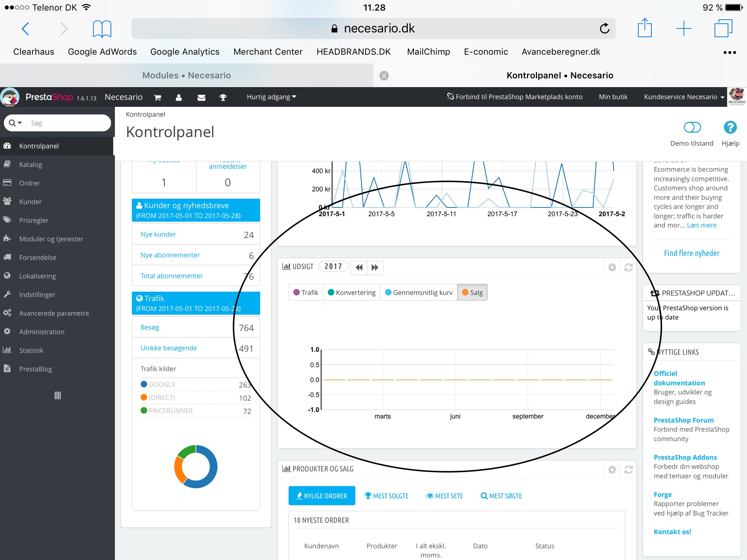Show all Safari tabs overview
Screen dimensions: 747x560
(x=723, y=28)
